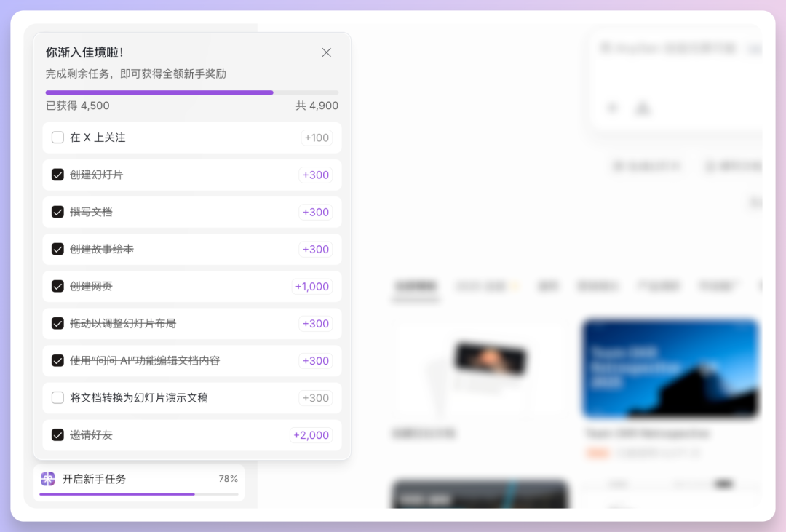Open the 撰写文档 task label
Viewport: 786px width, 532px height.
pos(91,212)
